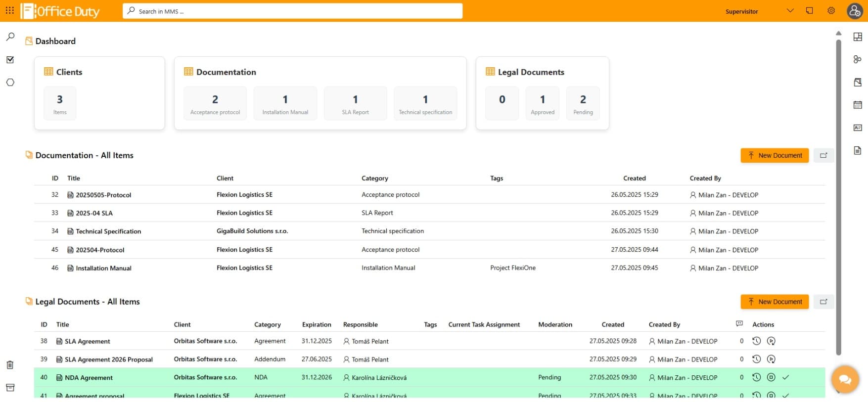Open the tasks checkmark icon in left sidebar
This screenshot has height=402, width=868.
(10, 60)
